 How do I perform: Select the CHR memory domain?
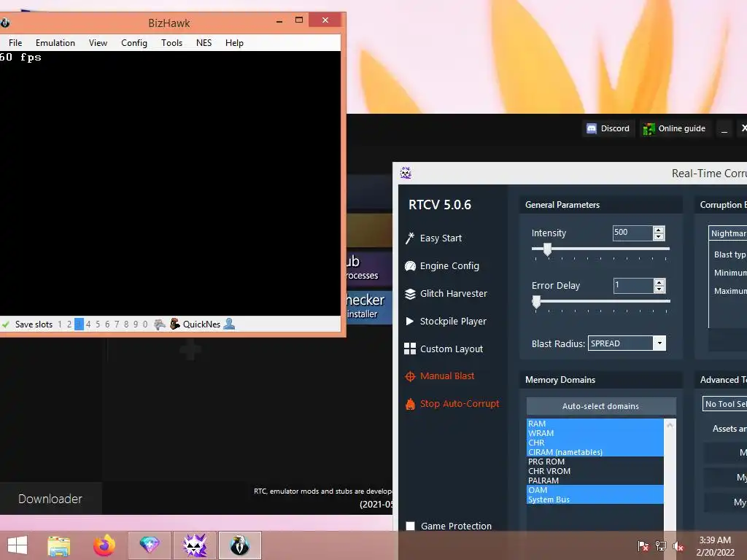(595, 443)
